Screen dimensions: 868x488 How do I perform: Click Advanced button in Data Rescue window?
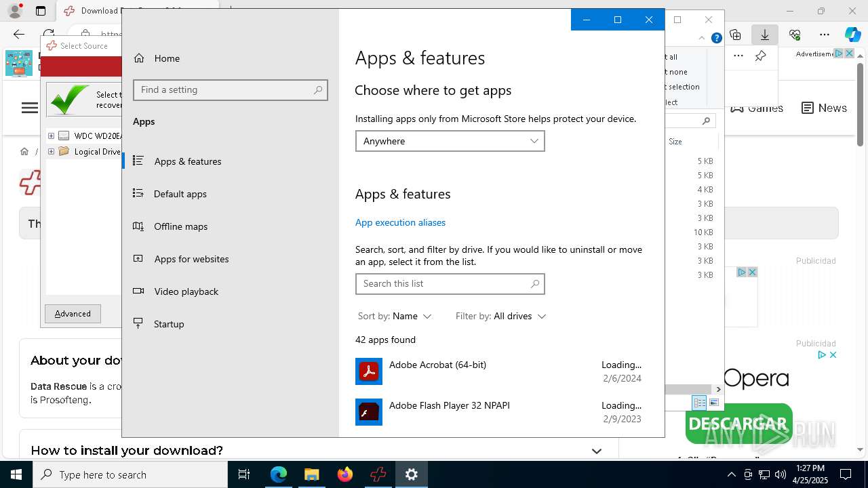(x=73, y=314)
